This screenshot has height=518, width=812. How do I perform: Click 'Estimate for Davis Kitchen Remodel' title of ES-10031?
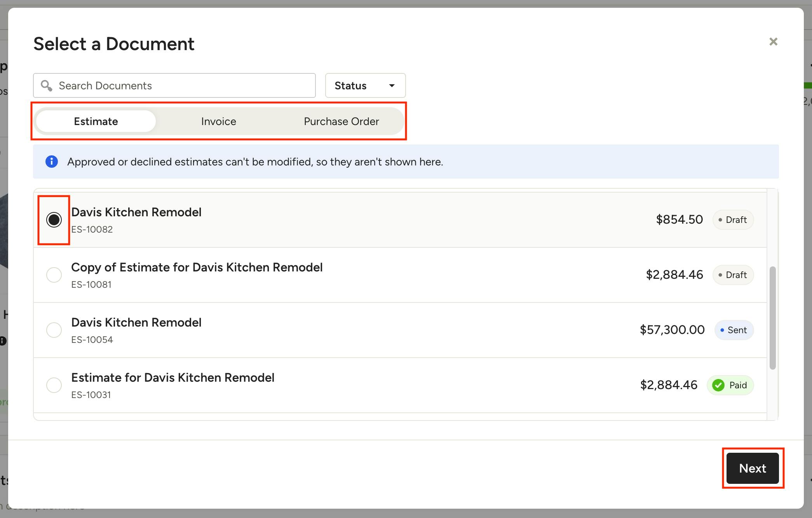pyautogui.click(x=173, y=377)
